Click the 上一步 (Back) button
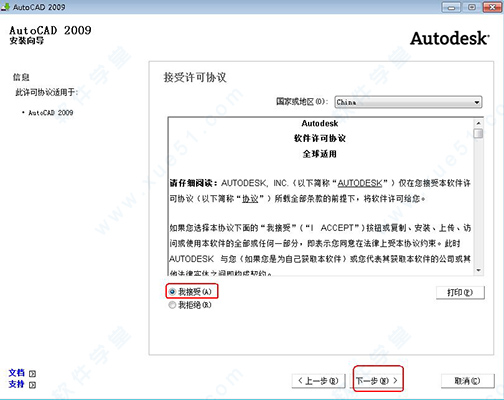The image size is (504, 400). point(318,381)
